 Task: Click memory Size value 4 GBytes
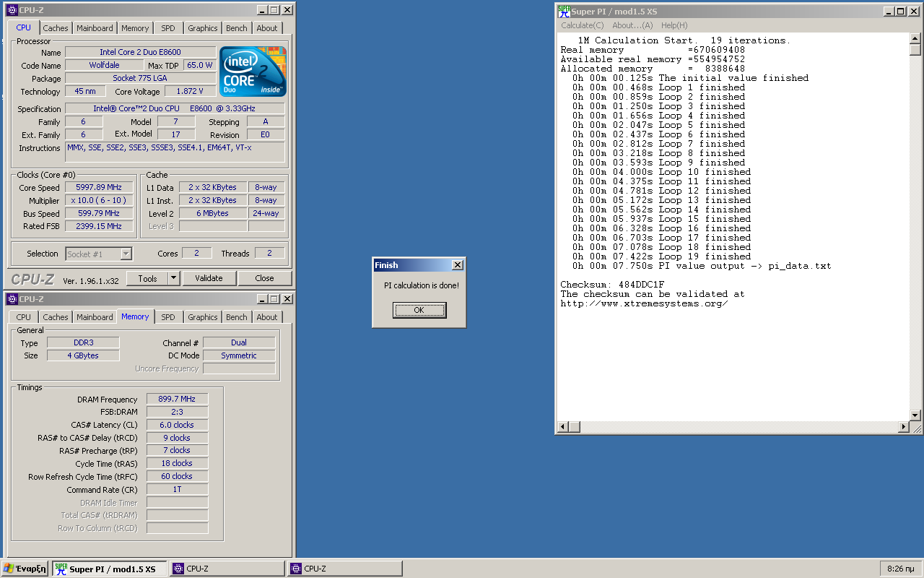click(83, 355)
